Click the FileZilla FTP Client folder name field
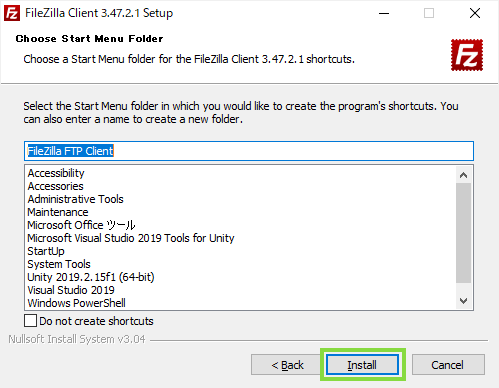 [x=249, y=151]
